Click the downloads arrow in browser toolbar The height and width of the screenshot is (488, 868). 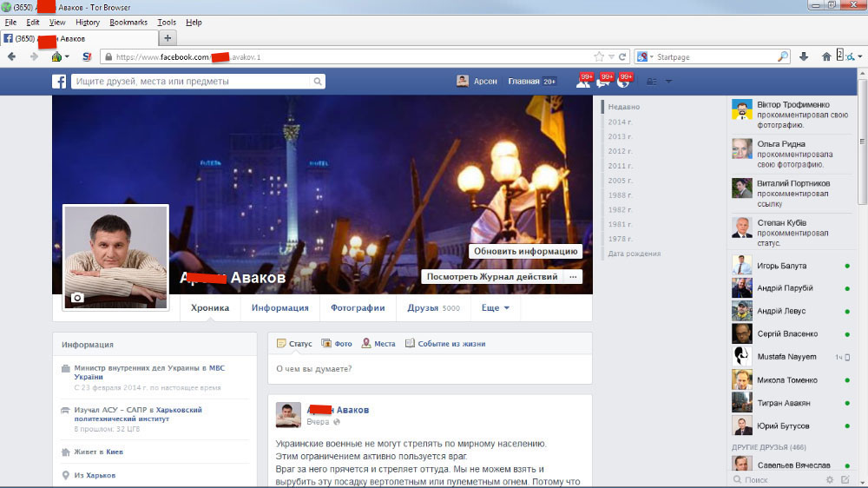804,56
